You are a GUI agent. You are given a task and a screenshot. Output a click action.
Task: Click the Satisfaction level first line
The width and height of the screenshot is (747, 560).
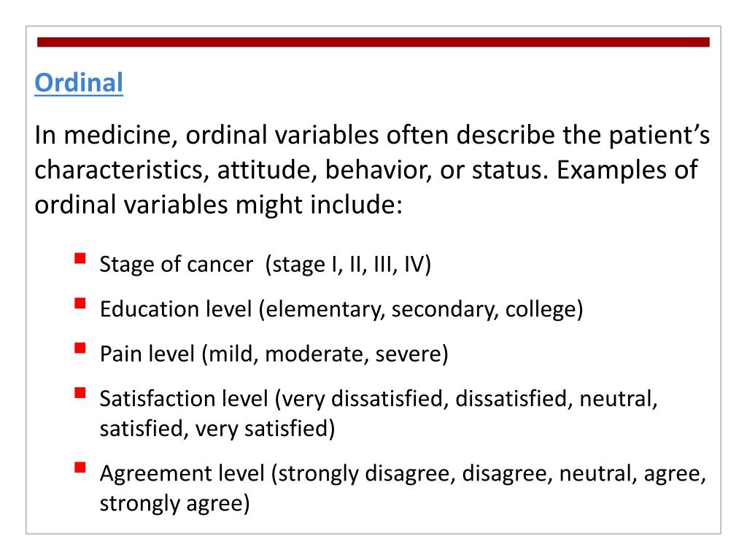(x=379, y=399)
